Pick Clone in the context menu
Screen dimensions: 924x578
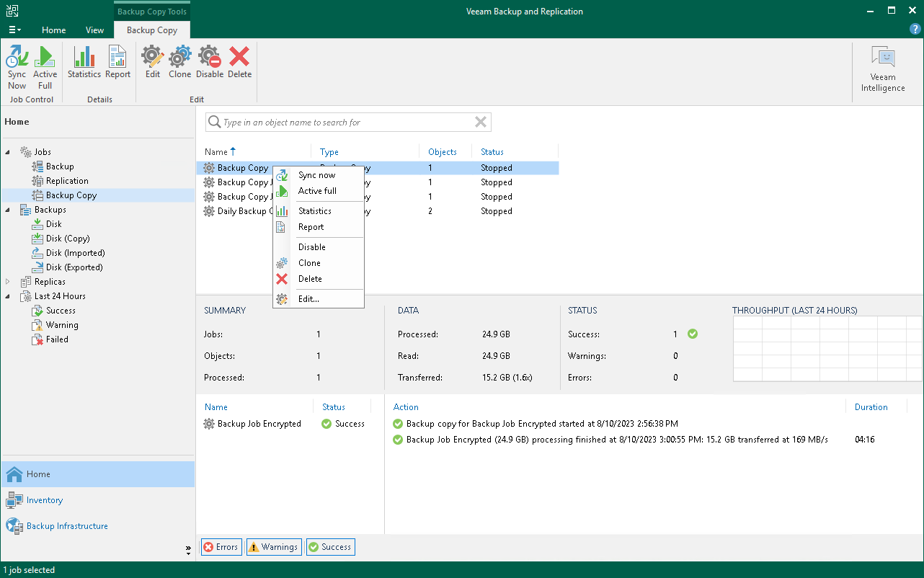point(318,263)
